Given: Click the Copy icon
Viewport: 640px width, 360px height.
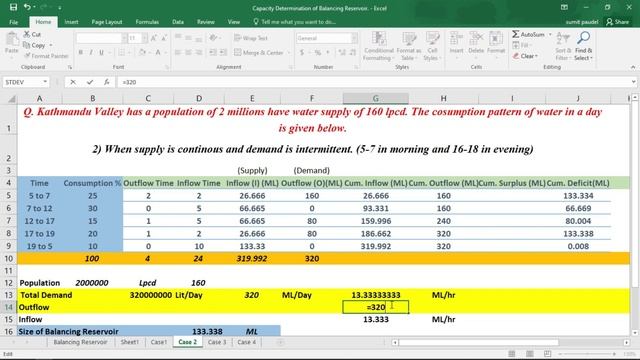Looking at the screenshot, I should pyautogui.click(x=27, y=45).
